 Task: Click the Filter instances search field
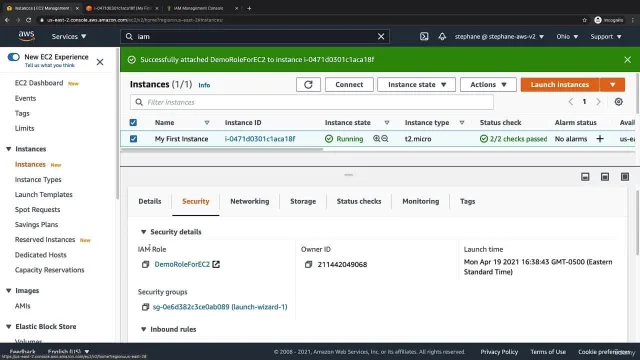pos(312,102)
